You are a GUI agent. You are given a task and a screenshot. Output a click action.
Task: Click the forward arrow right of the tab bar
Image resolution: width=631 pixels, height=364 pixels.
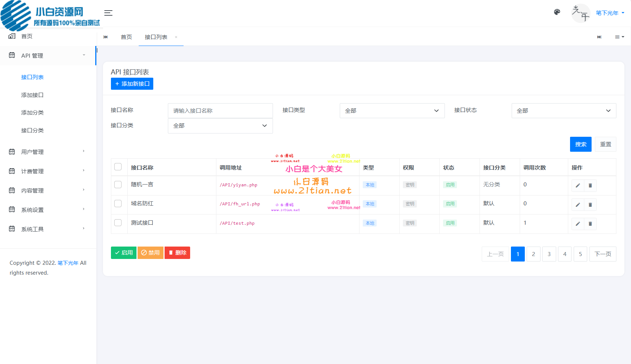point(599,37)
